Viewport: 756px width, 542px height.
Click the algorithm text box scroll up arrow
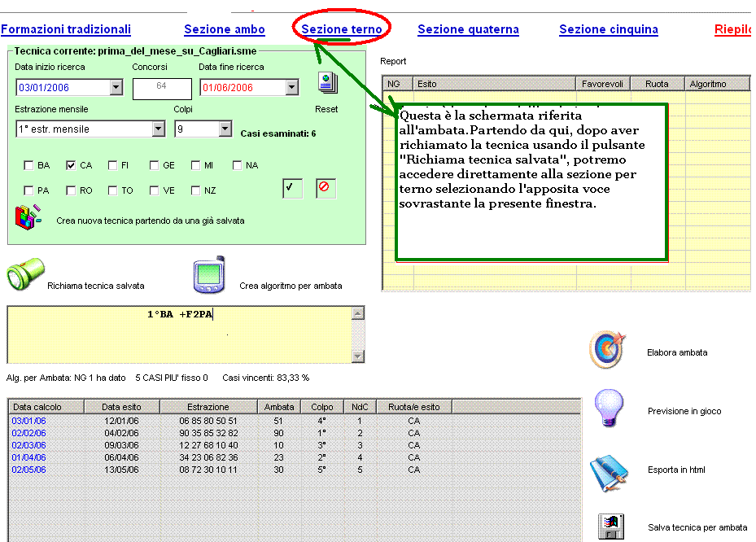click(358, 313)
